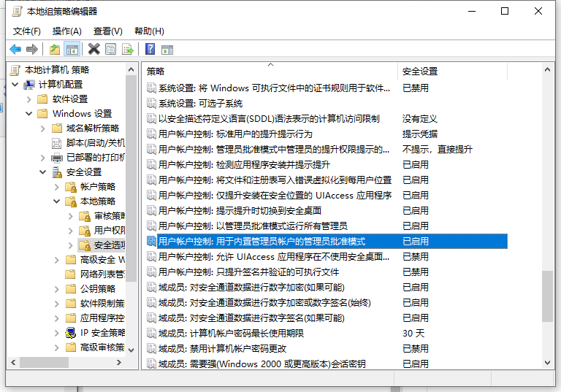Screen dimensions: 561x392
Task: Select the 安全选项 tree item
Action: coord(110,245)
